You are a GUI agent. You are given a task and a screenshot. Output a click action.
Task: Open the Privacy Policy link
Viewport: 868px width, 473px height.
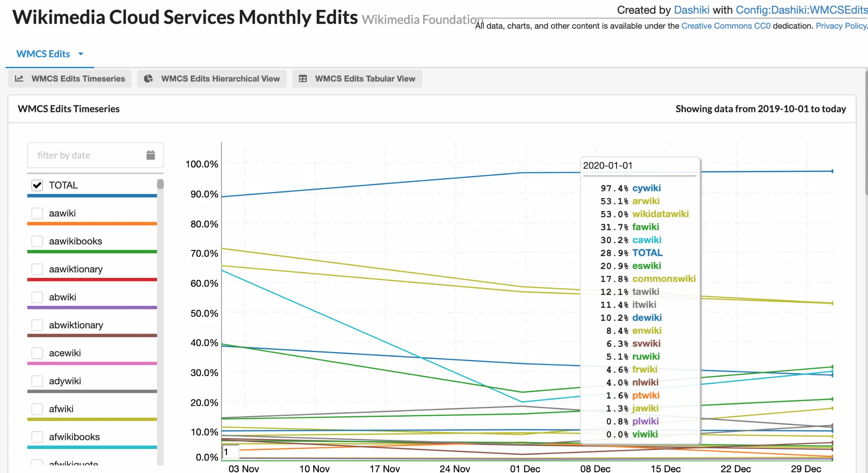tap(841, 26)
